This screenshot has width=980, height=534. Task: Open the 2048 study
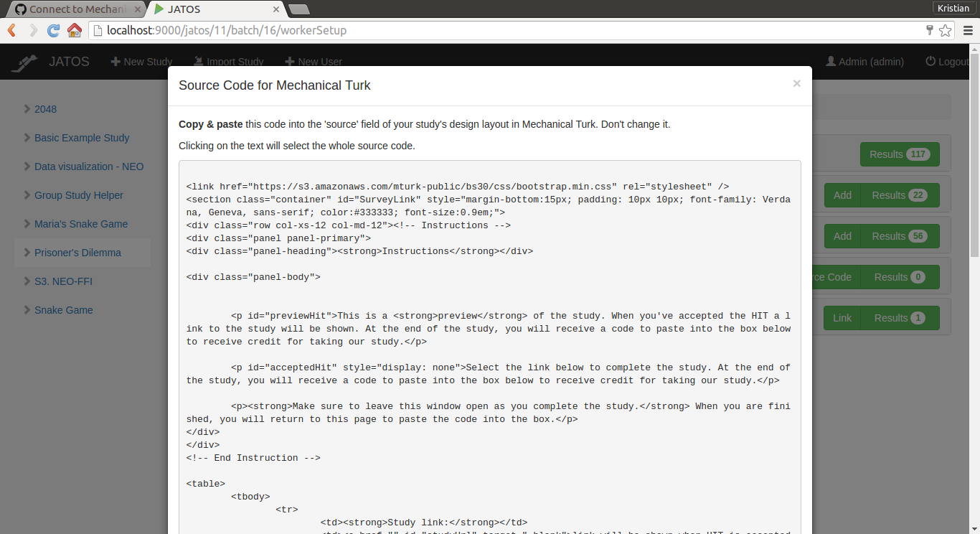tap(45, 109)
